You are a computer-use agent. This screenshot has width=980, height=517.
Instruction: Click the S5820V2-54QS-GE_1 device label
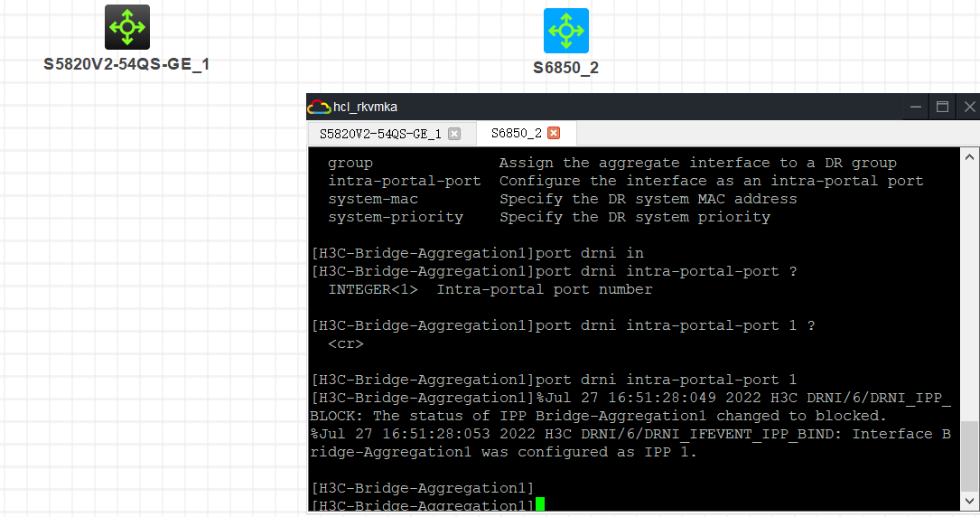tap(126, 64)
